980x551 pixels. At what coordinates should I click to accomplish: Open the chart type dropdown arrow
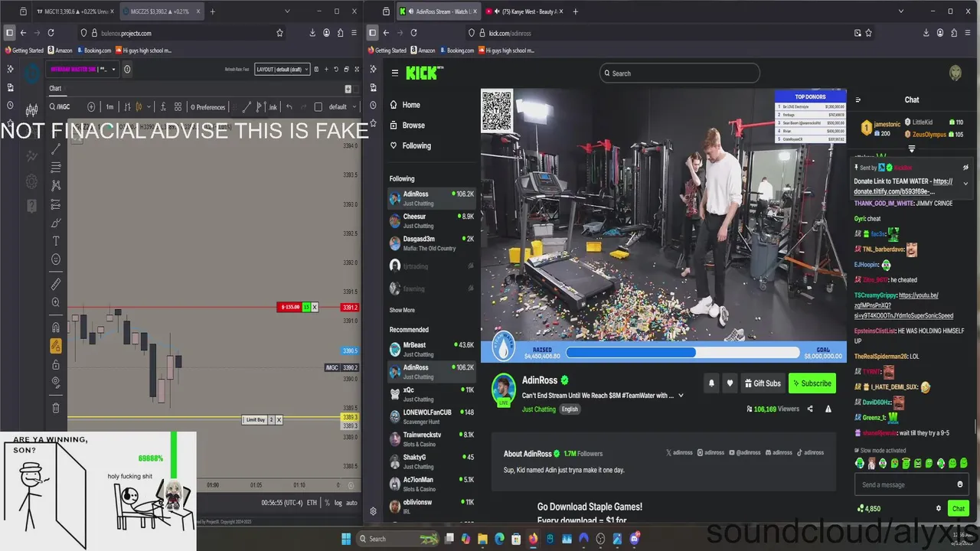(x=149, y=107)
